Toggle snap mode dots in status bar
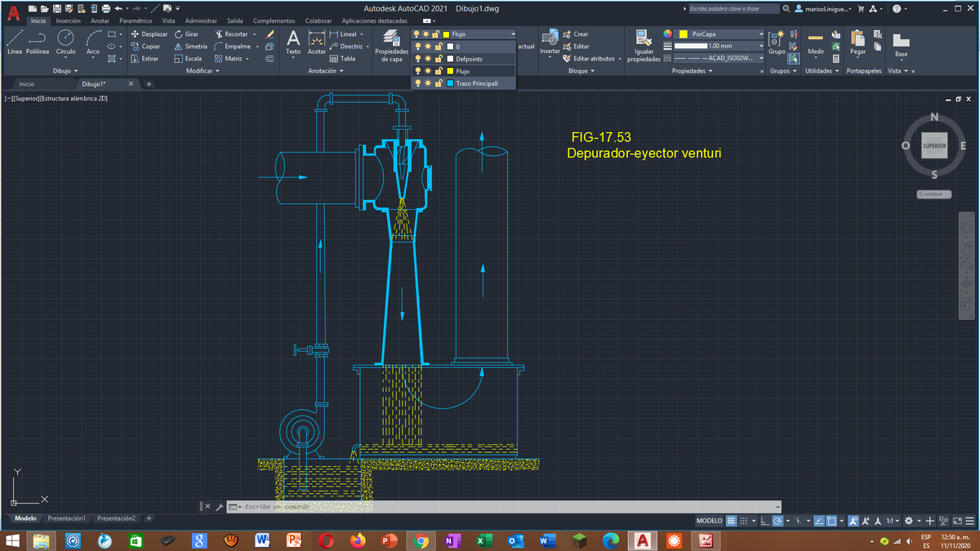The height and width of the screenshot is (551, 980). pos(743,521)
